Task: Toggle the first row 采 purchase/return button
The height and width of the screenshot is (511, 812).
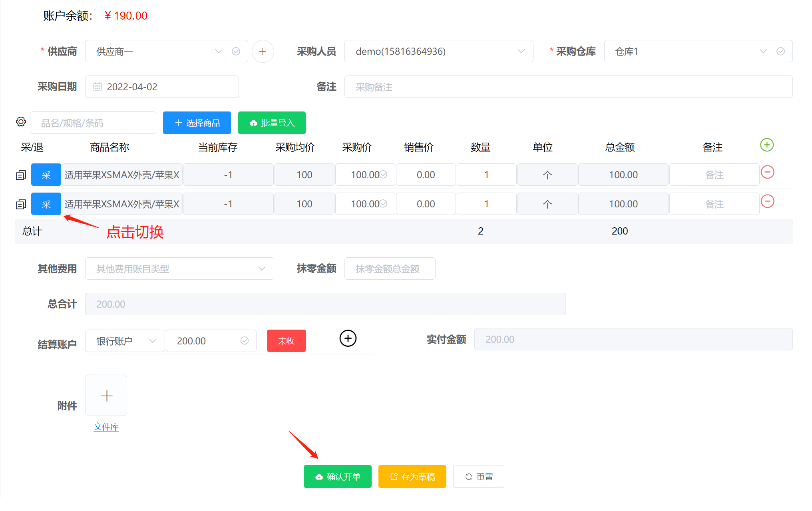Action: point(46,175)
